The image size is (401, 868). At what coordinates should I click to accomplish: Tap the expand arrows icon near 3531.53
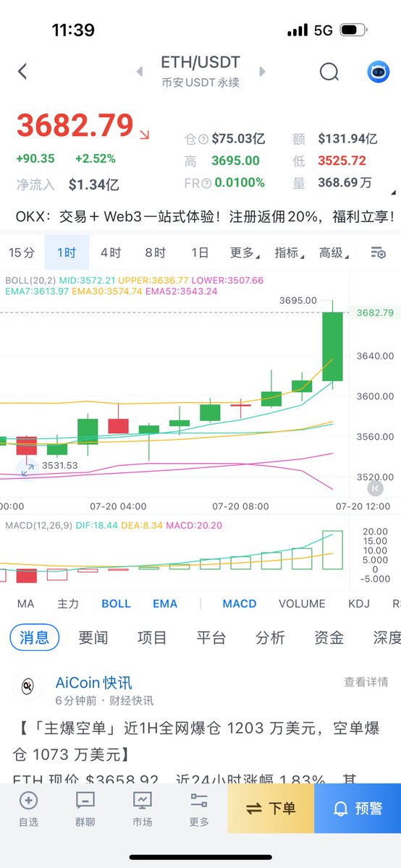pyautogui.click(x=28, y=469)
